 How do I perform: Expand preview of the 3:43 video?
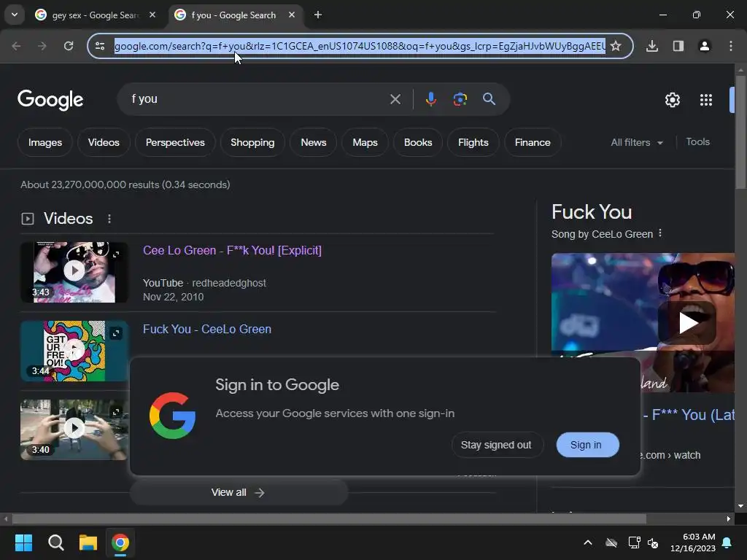(x=116, y=254)
